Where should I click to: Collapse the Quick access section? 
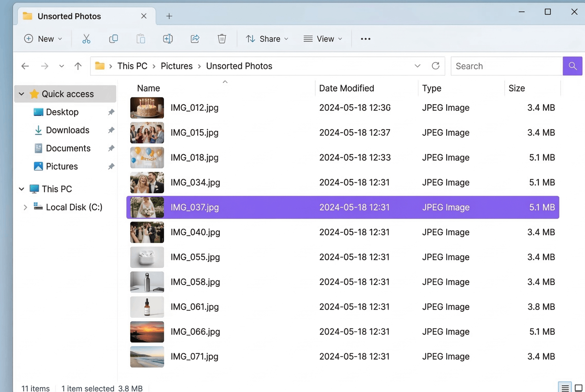pyautogui.click(x=21, y=94)
